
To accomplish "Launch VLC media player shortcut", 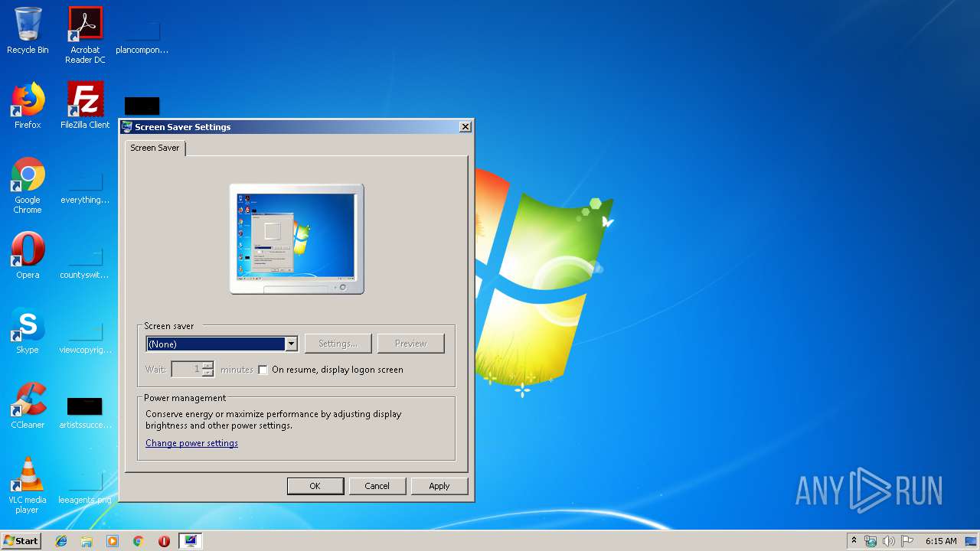I will [28, 485].
